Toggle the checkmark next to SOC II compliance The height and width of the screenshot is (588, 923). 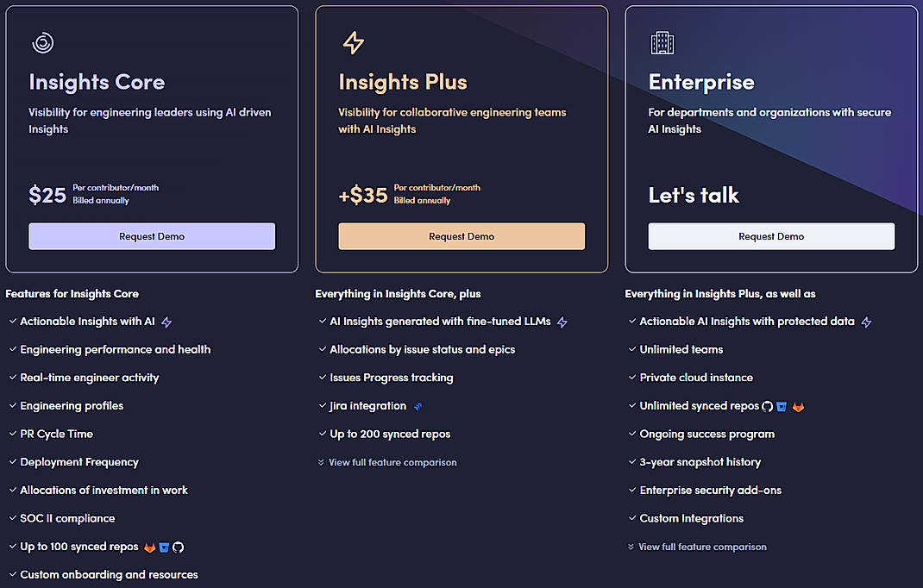12,518
